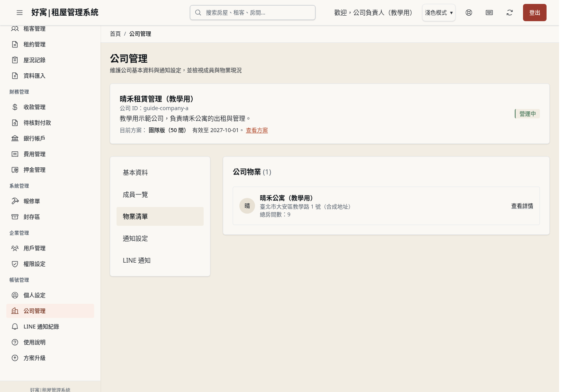Open 個人設定 label in sidebar

point(35,295)
